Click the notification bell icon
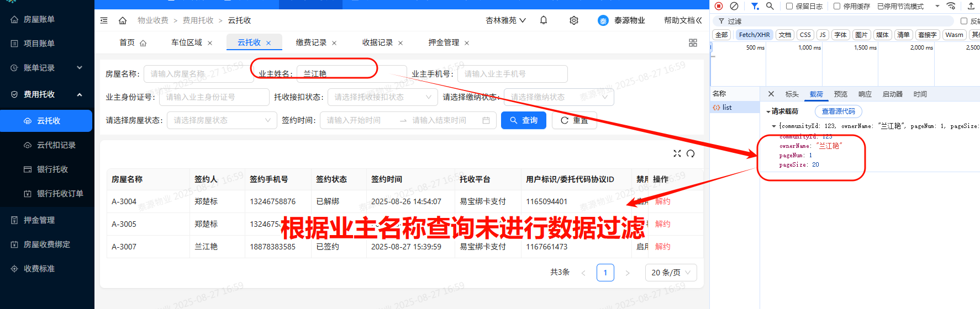 544,20
